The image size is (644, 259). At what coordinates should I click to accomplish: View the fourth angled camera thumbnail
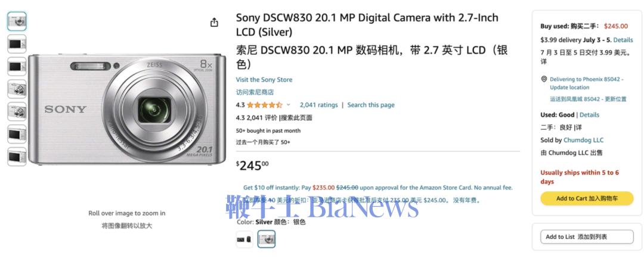pos(17,89)
